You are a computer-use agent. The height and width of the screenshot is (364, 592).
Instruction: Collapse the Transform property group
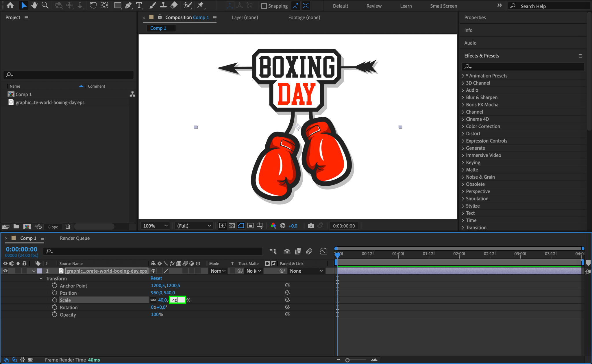(41, 278)
